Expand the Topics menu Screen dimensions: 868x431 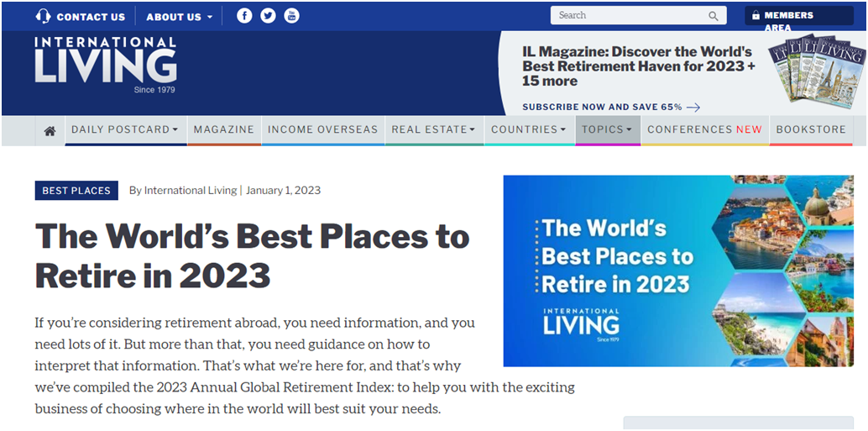[607, 129]
